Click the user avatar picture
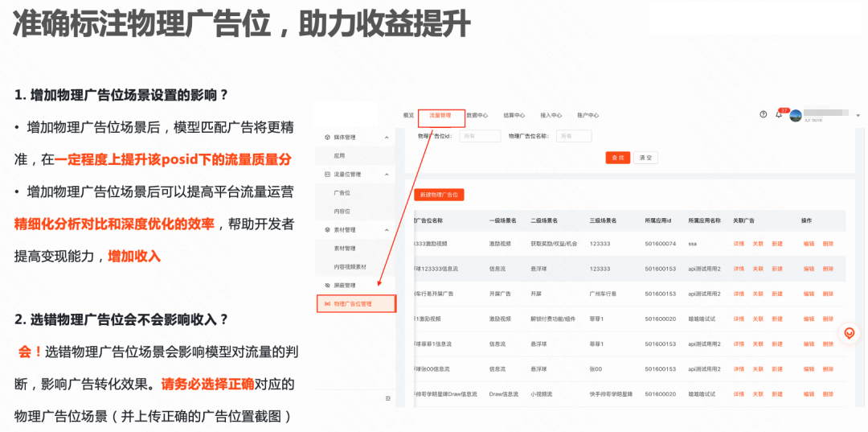868x432 pixels. [796, 115]
